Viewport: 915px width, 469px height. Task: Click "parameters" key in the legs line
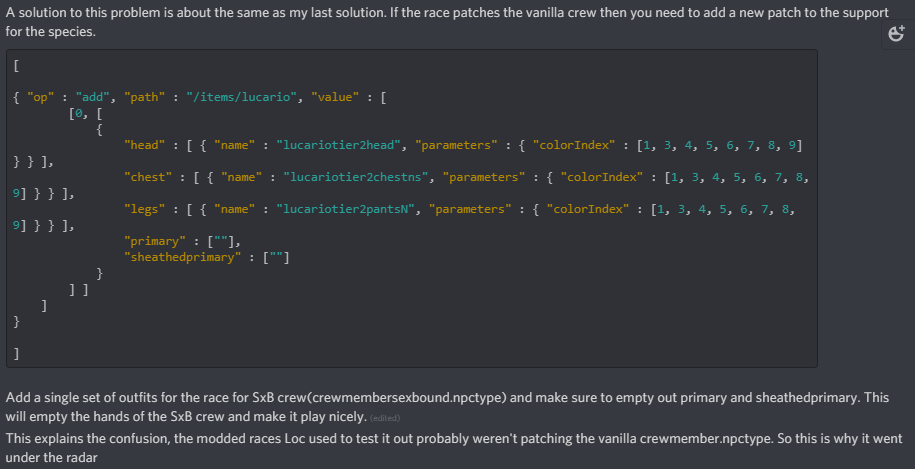pyautogui.click(x=470, y=209)
